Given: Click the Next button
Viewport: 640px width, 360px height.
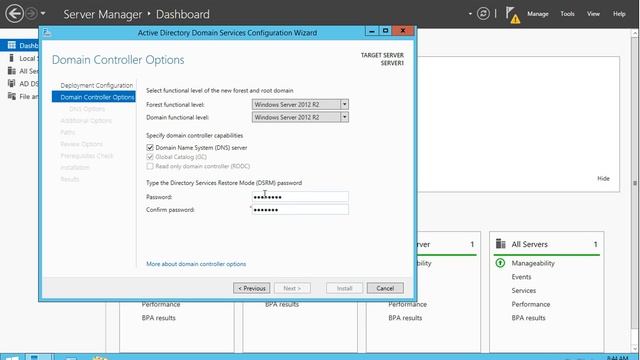Looking at the screenshot, I should (292, 288).
